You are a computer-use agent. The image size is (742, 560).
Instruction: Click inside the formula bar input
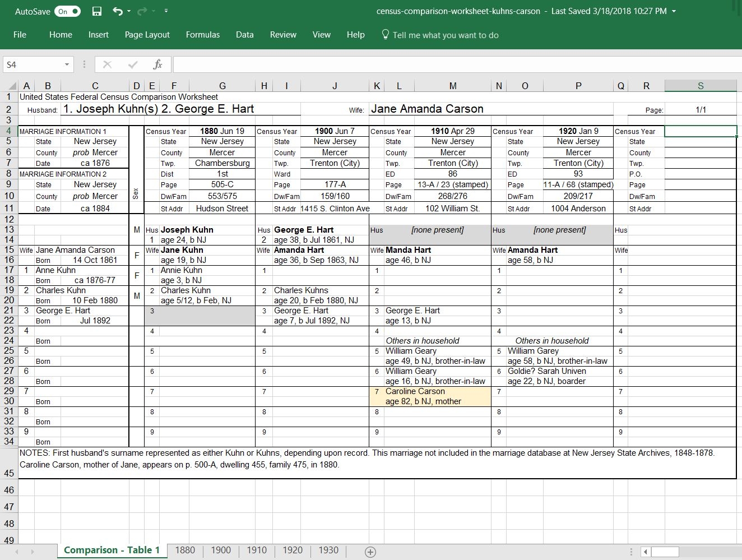pos(448,64)
